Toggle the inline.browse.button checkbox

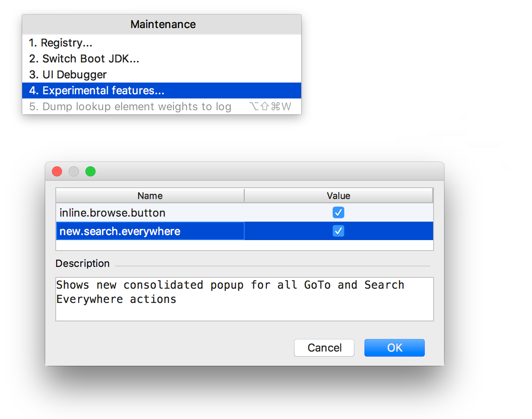coord(338,212)
